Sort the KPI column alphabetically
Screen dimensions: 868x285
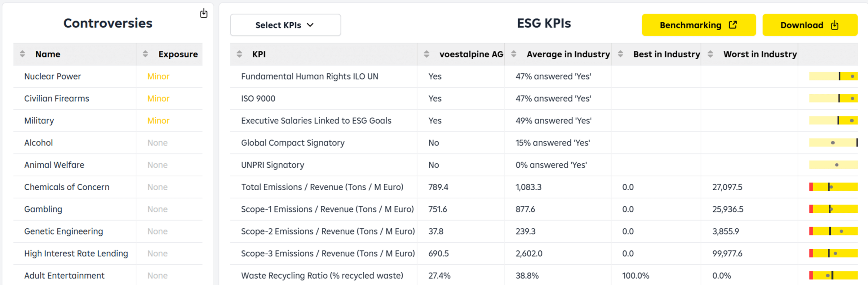239,54
